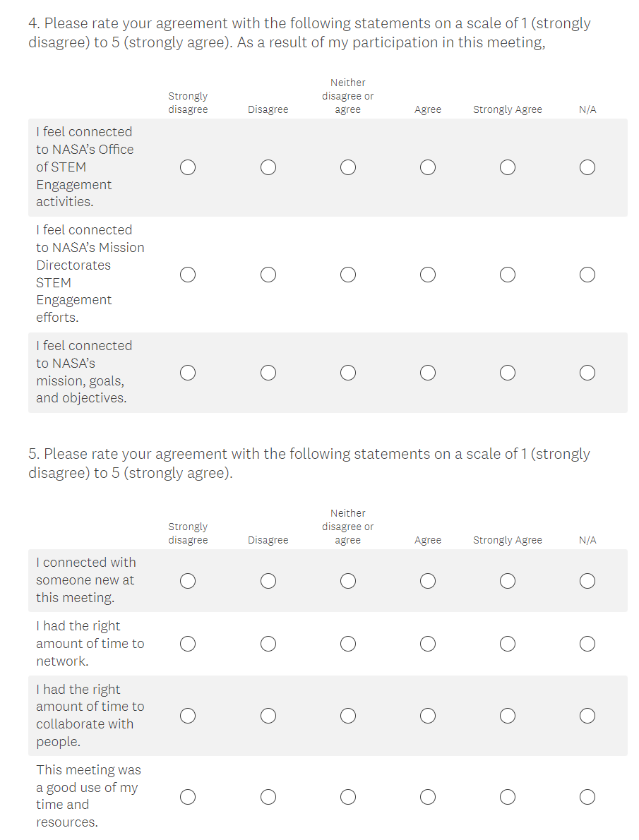639x840 pixels.
Task: Mark N/A for right amount of time to network
Action: tap(587, 644)
